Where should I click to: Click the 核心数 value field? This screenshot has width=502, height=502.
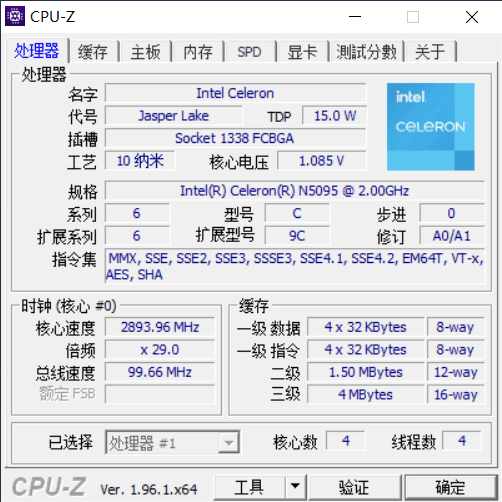coord(346,441)
